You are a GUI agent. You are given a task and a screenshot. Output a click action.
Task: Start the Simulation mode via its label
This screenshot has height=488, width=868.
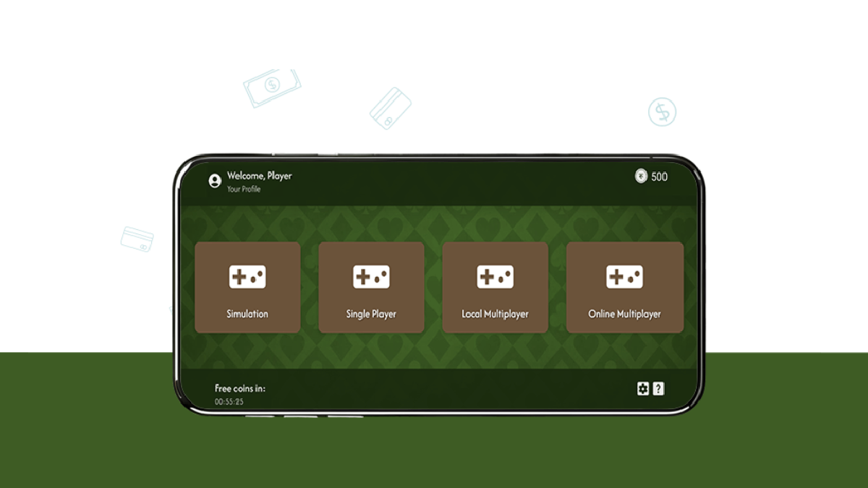pyautogui.click(x=247, y=314)
